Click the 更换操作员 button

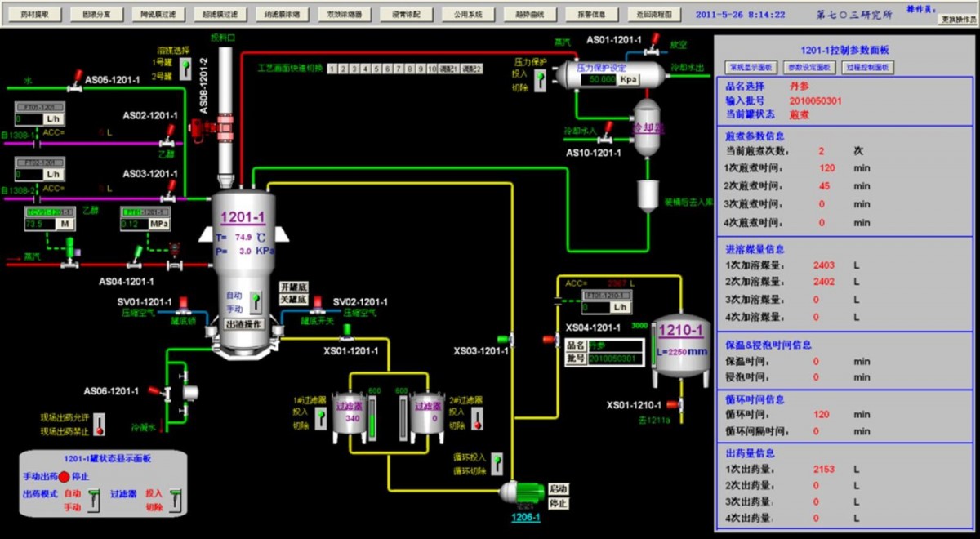[x=957, y=19]
